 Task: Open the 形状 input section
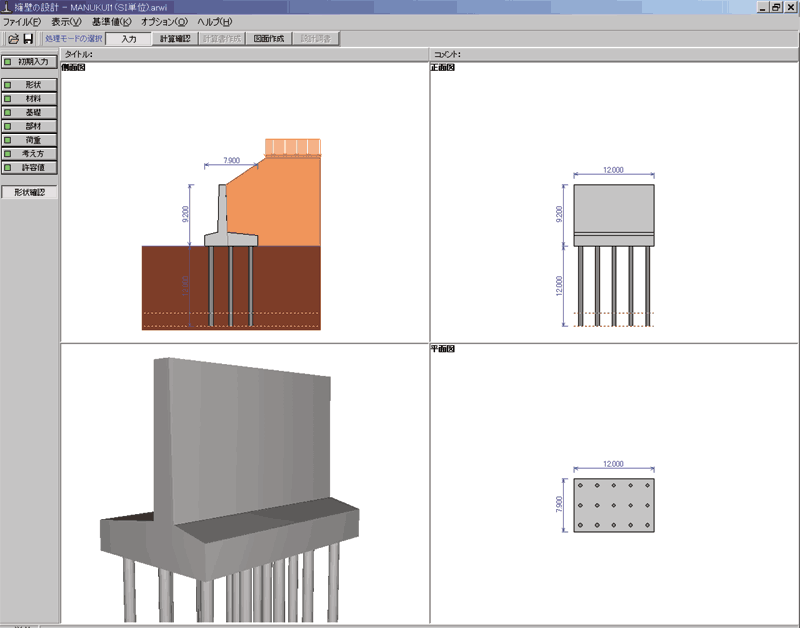29,85
